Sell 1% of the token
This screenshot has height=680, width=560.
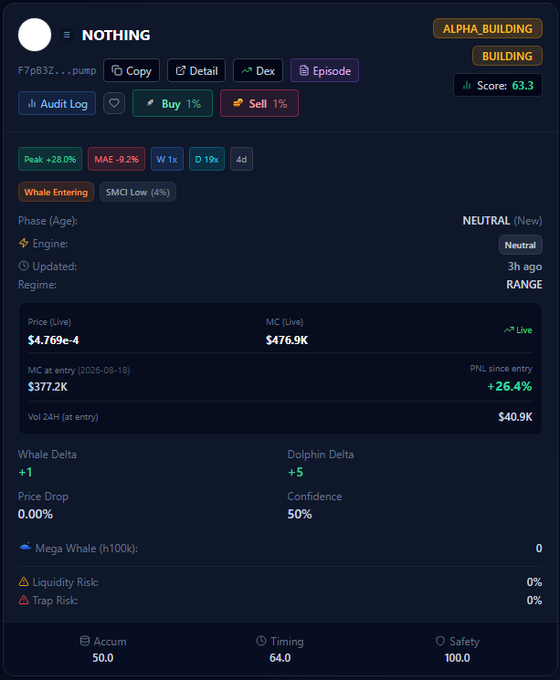[259, 103]
